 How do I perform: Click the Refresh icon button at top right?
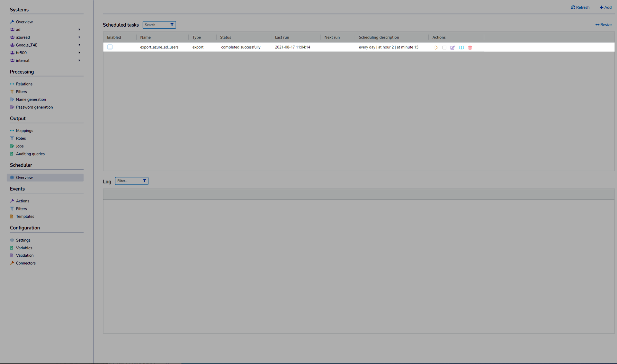[x=573, y=7]
